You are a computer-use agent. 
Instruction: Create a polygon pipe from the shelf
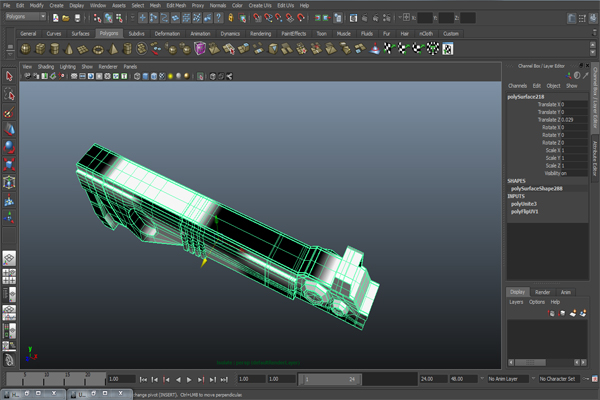pos(127,49)
